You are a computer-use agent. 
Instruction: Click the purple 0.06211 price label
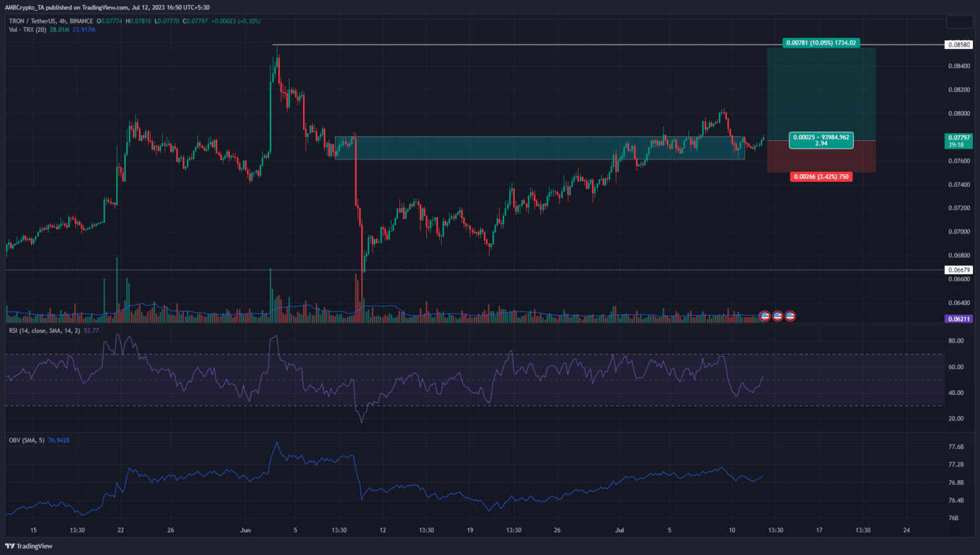pyautogui.click(x=958, y=319)
